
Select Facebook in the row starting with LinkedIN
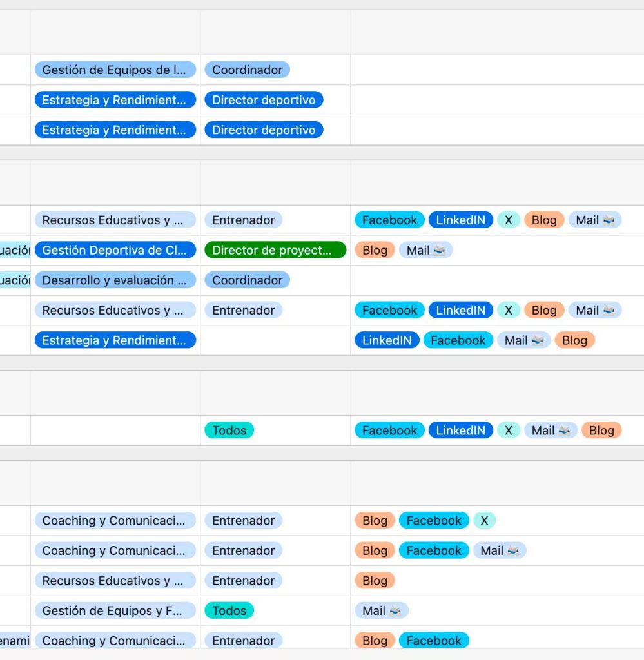(458, 340)
